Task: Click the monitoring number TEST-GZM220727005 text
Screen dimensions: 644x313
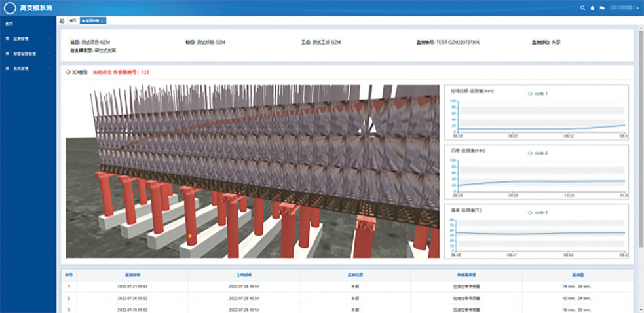Action: [x=448, y=43]
